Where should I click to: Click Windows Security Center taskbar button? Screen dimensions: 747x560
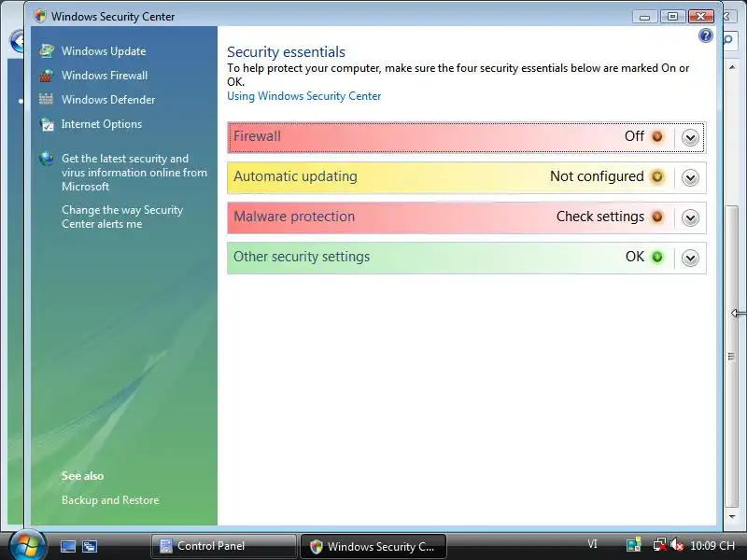[373, 546]
